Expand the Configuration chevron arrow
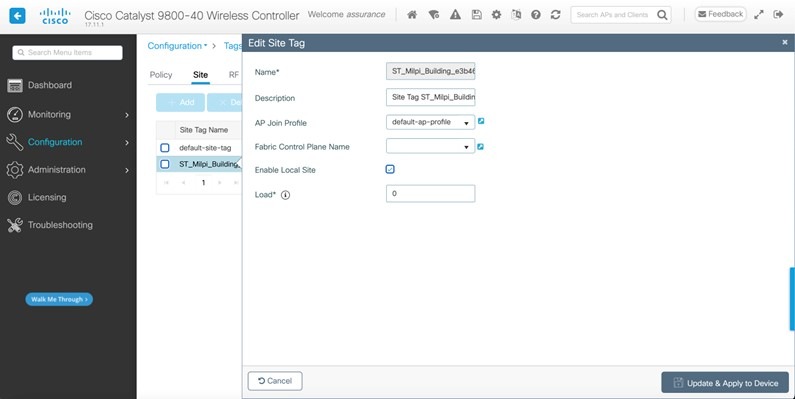 pyautogui.click(x=127, y=143)
